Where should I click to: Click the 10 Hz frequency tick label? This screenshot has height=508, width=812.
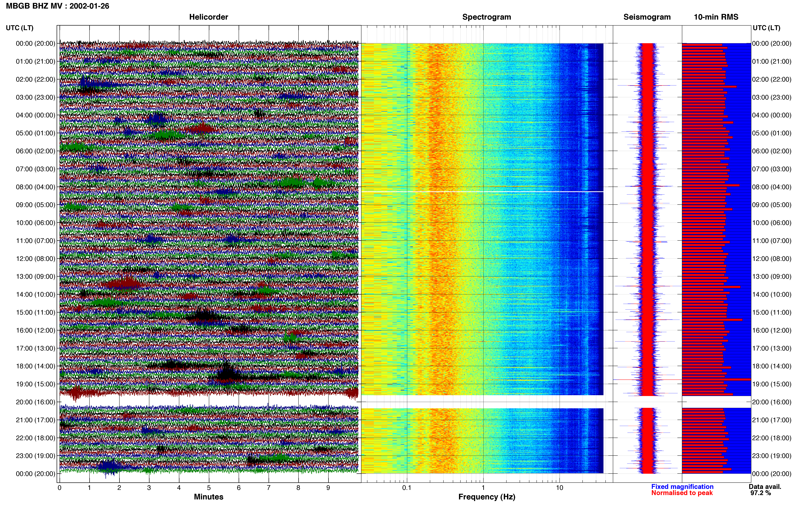click(x=559, y=488)
